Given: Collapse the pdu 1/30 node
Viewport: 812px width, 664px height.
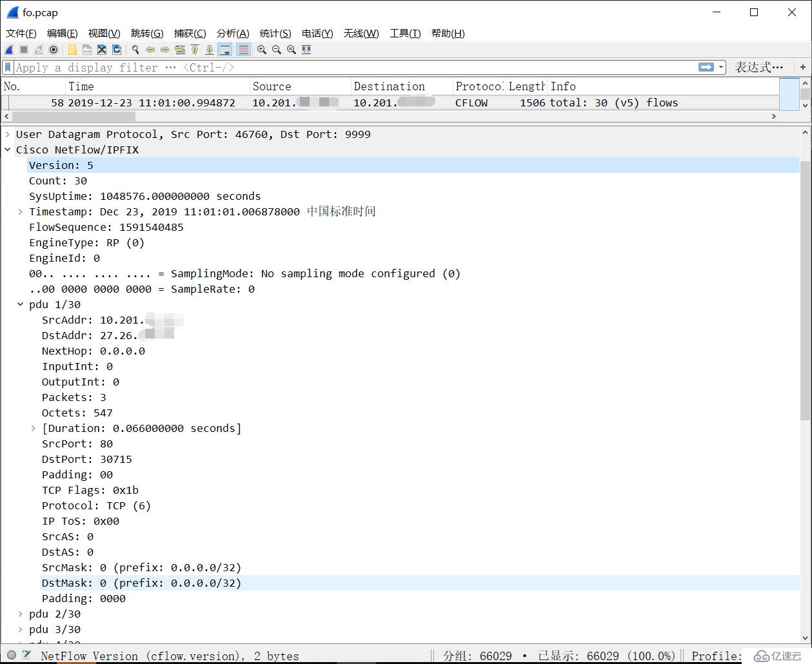Looking at the screenshot, I should point(21,304).
